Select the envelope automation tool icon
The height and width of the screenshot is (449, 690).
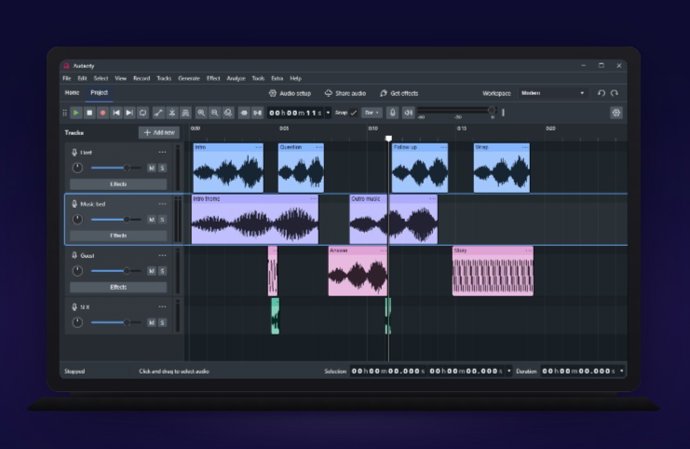(x=158, y=113)
